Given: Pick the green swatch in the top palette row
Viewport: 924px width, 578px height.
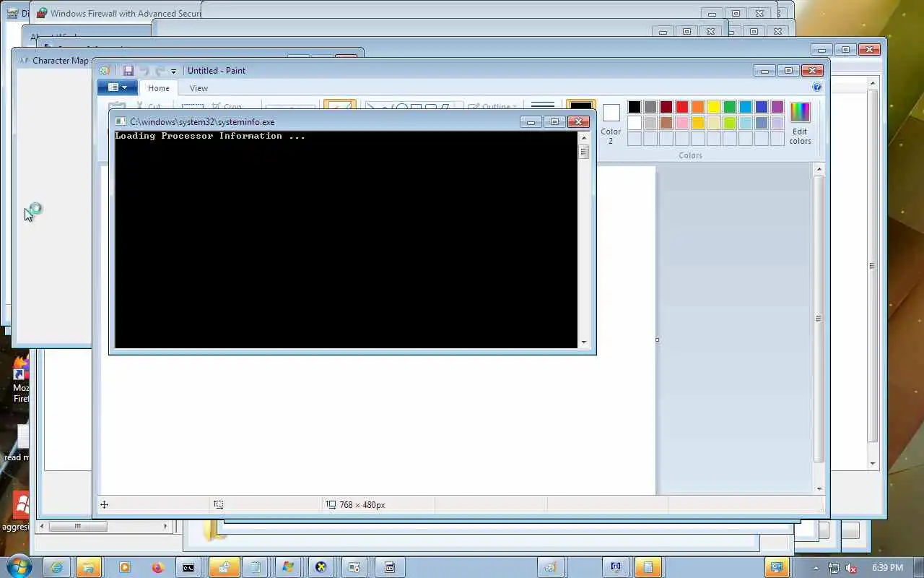Looking at the screenshot, I should 730,107.
